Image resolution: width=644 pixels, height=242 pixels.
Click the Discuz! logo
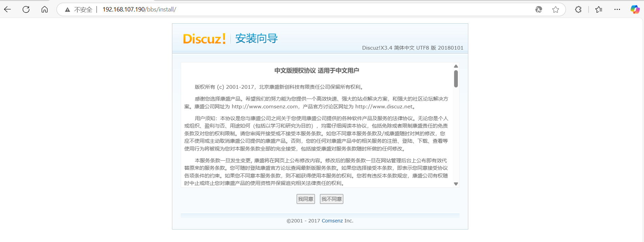coord(204,39)
